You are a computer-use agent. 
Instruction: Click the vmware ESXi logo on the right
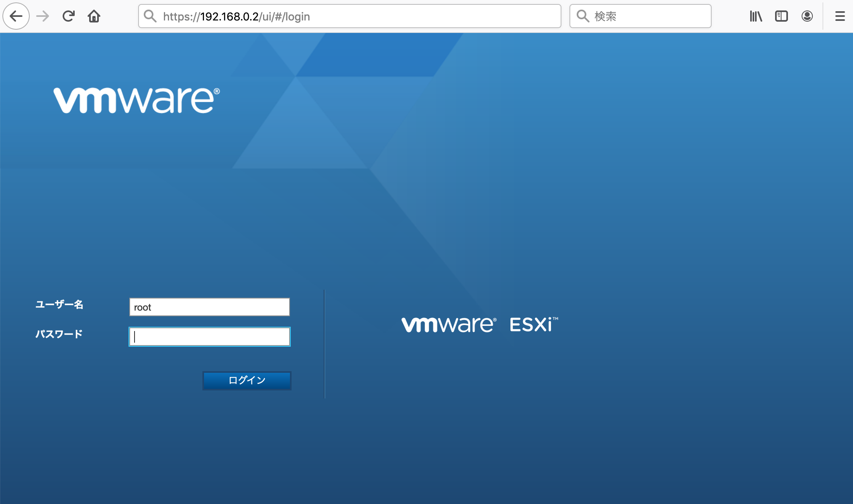480,324
